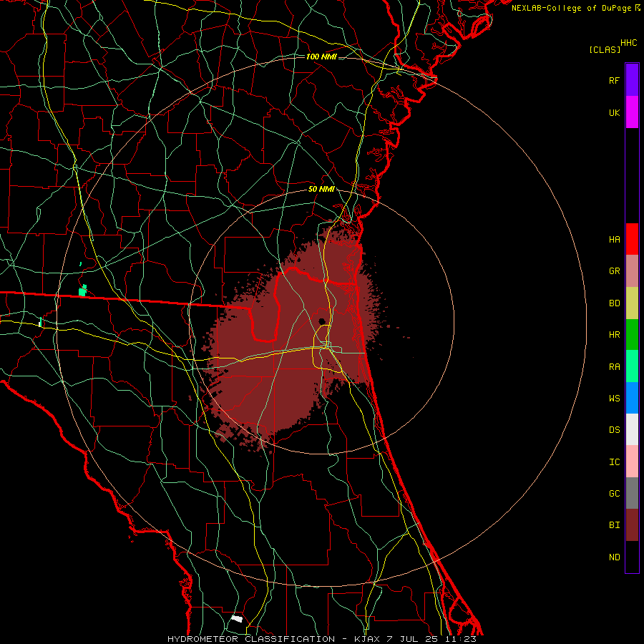Click the HA red legend swatch
This screenshot has height=644, width=644.
pyautogui.click(x=632, y=239)
